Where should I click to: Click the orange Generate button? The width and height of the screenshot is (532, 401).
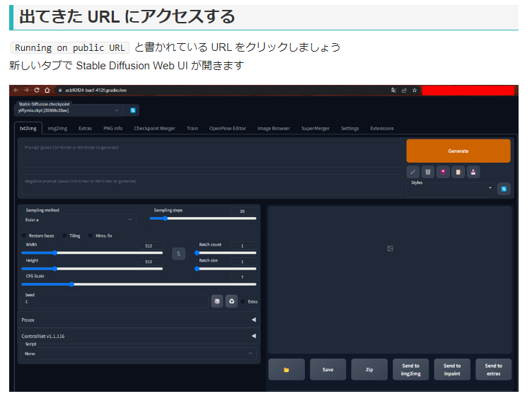(458, 151)
